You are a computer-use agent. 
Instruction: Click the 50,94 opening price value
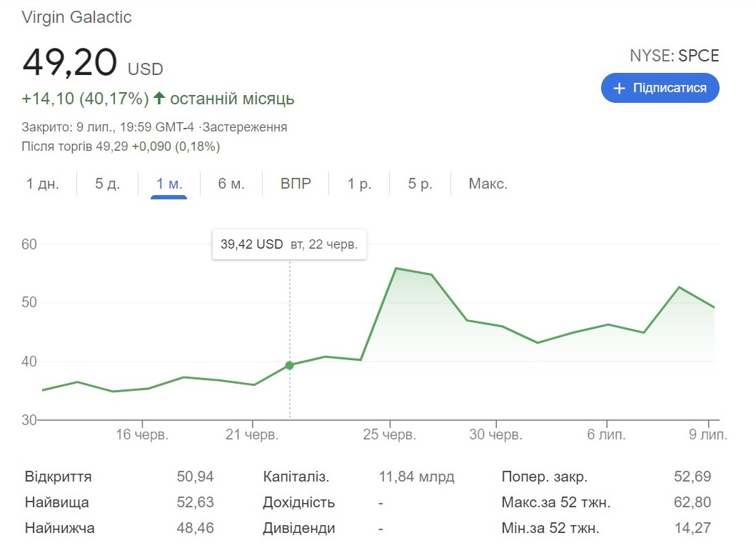click(x=195, y=477)
